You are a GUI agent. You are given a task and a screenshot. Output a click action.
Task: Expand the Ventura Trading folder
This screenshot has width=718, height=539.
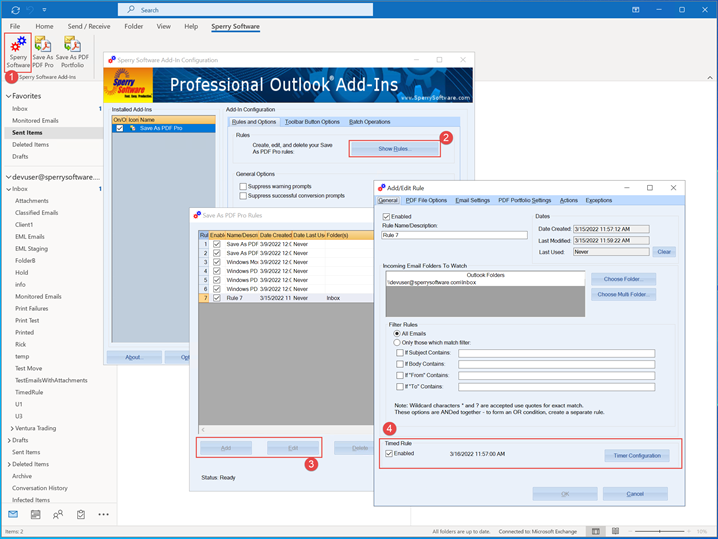point(12,429)
